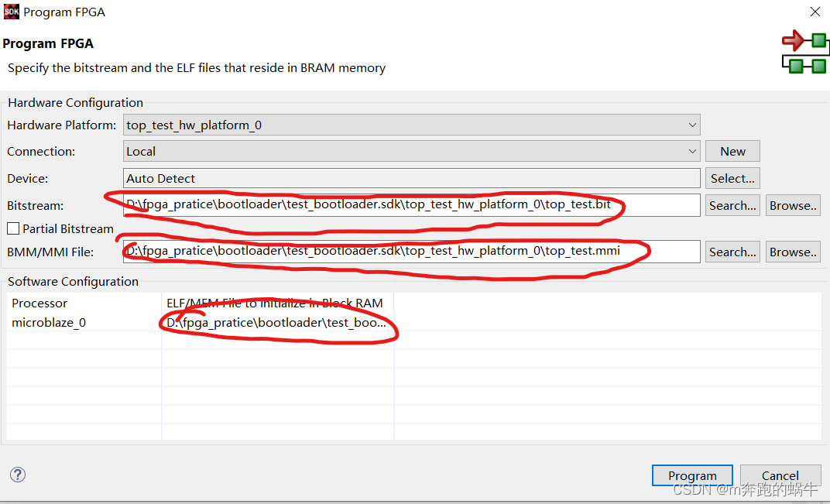This screenshot has height=504, width=830.
Task: Click Browse beside BMM/MMI File field
Action: tap(792, 251)
